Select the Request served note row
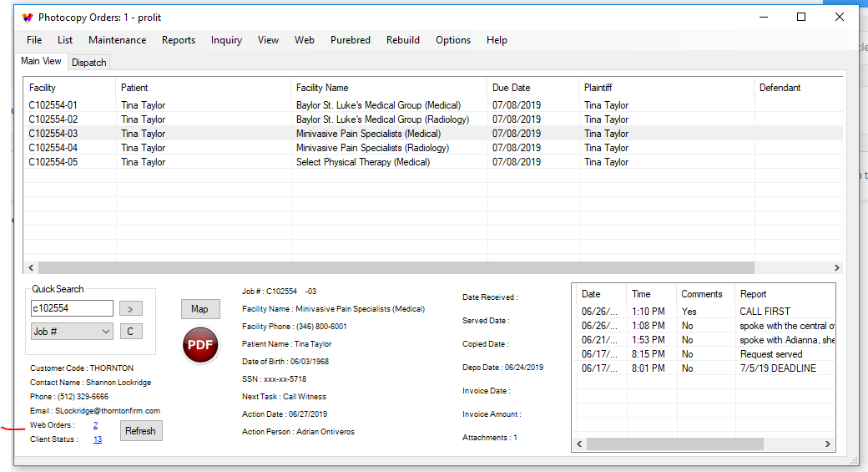The width and height of the screenshot is (868, 472). point(706,354)
